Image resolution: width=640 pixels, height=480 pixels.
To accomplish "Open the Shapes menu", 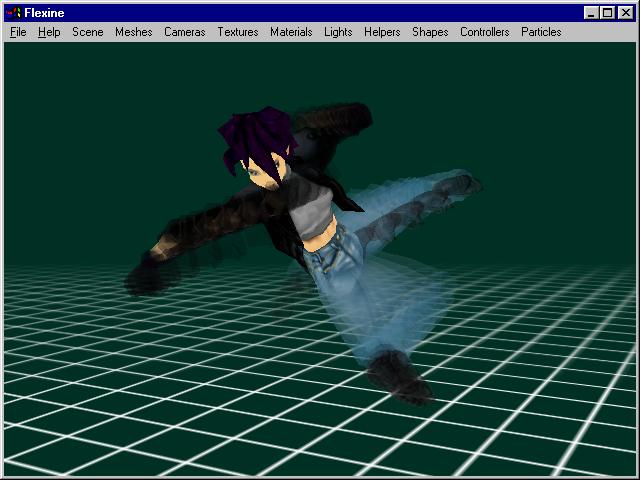I will 430,32.
